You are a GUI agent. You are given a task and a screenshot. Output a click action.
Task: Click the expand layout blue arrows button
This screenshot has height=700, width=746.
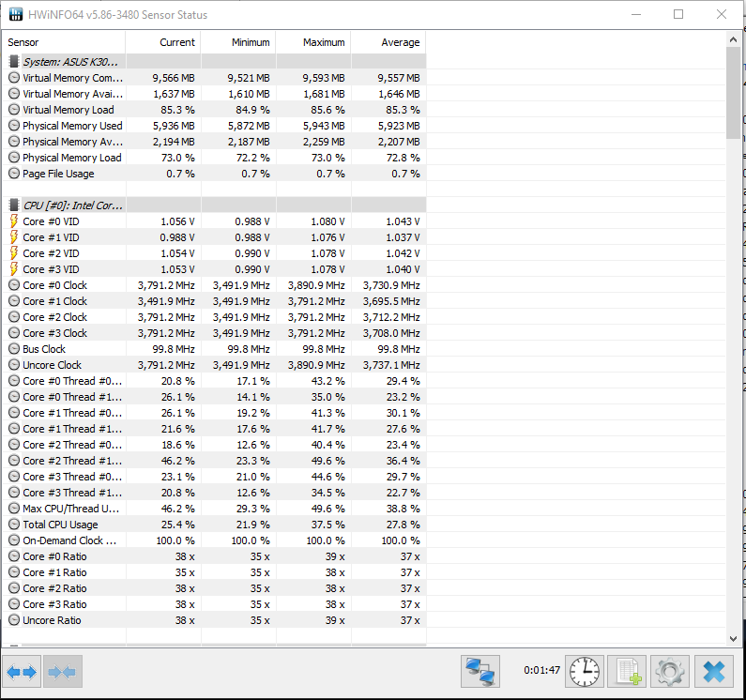[22, 672]
